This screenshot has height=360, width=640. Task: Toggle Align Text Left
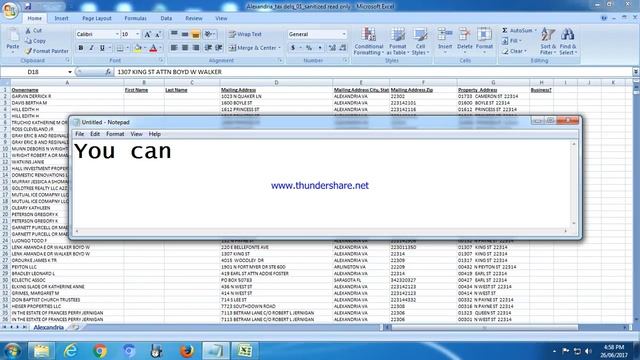coord(174,48)
